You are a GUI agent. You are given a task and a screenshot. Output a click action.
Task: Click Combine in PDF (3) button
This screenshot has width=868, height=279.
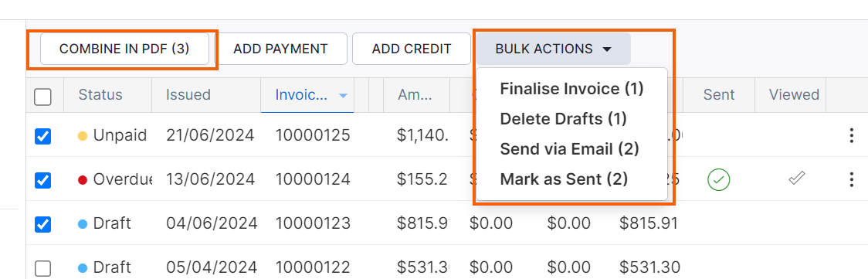pos(124,49)
